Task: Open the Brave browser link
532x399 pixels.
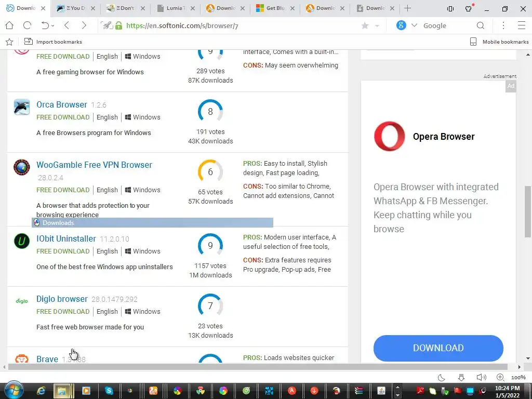Action: pyautogui.click(x=47, y=359)
